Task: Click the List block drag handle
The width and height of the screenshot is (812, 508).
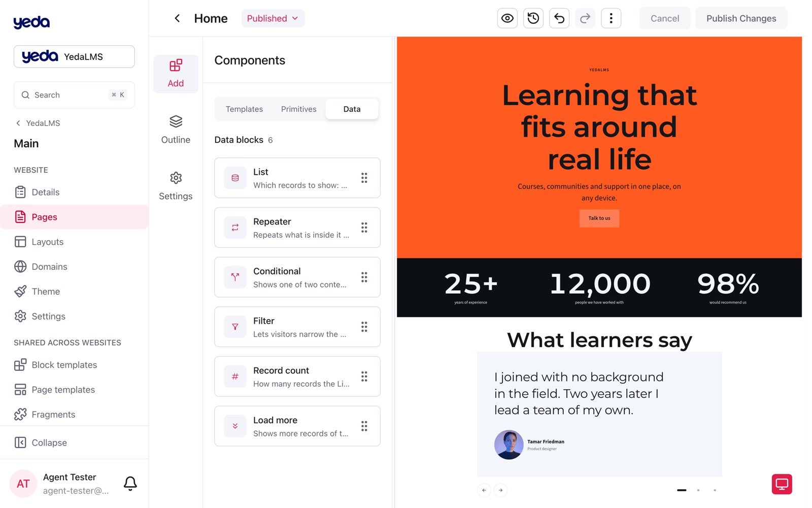Action: click(364, 178)
